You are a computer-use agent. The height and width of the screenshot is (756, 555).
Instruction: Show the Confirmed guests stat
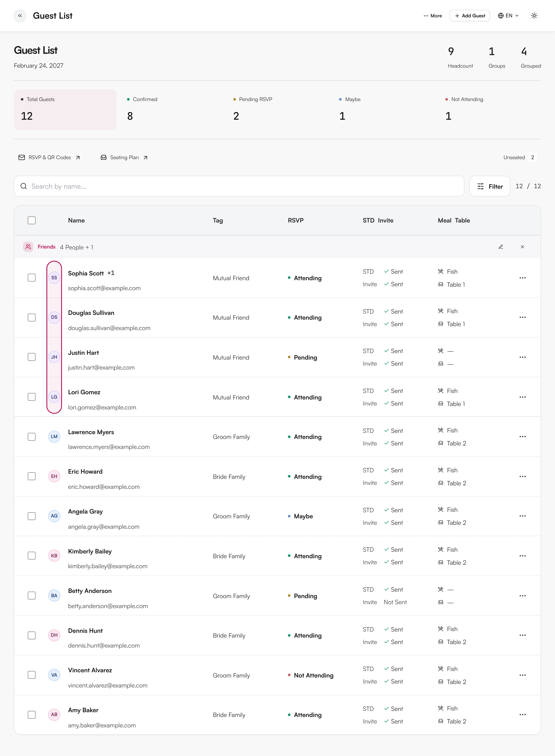click(171, 110)
